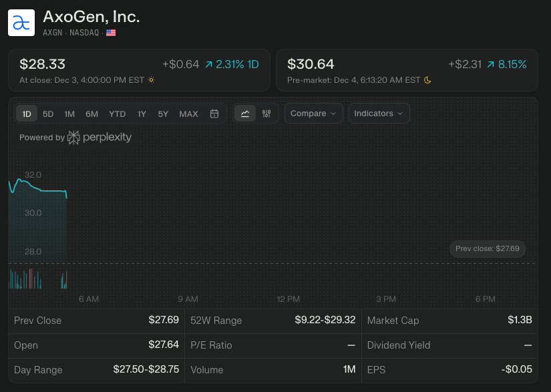Viewport: 551px width, 392px height.
Task: Click the 9 AM time axis label
Action: coord(188,299)
